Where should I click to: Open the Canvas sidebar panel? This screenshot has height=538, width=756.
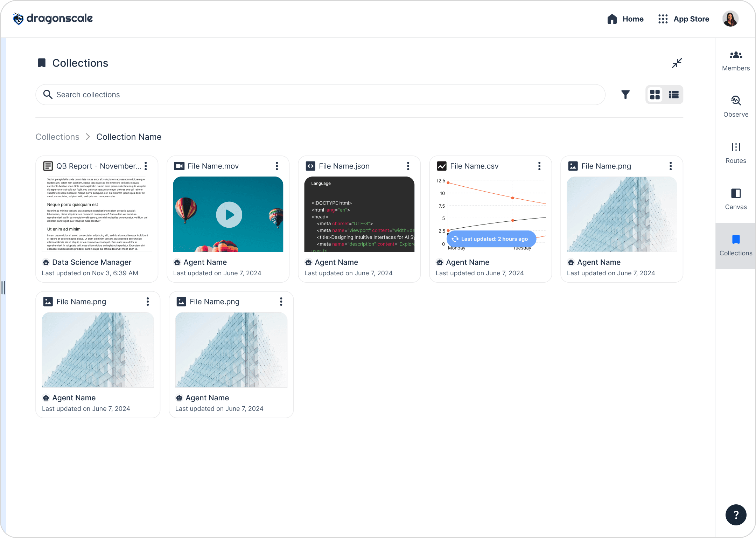pos(736,199)
